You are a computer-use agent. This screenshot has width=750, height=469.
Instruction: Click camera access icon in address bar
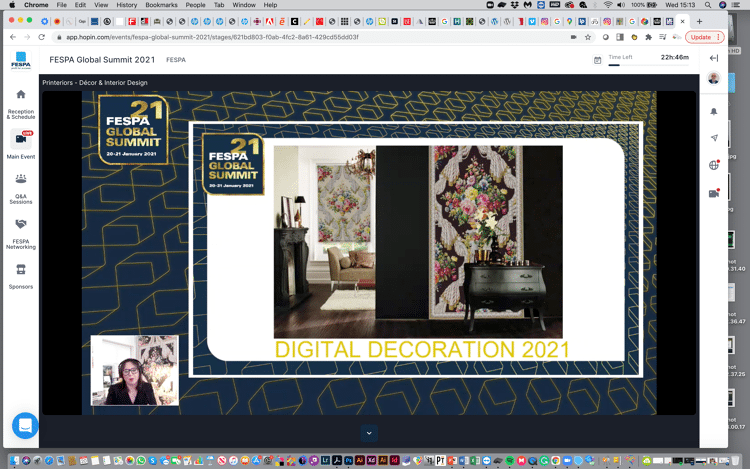tap(574, 37)
